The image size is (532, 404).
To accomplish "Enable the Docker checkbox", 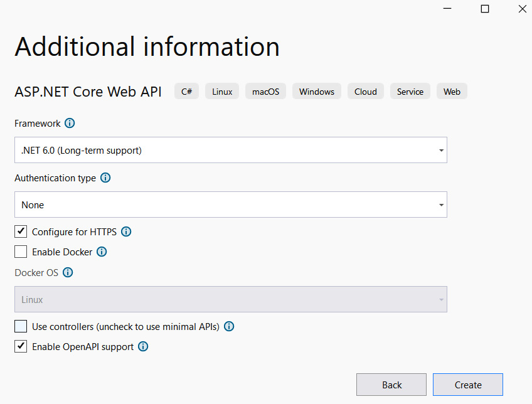I will pyautogui.click(x=21, y=252).
